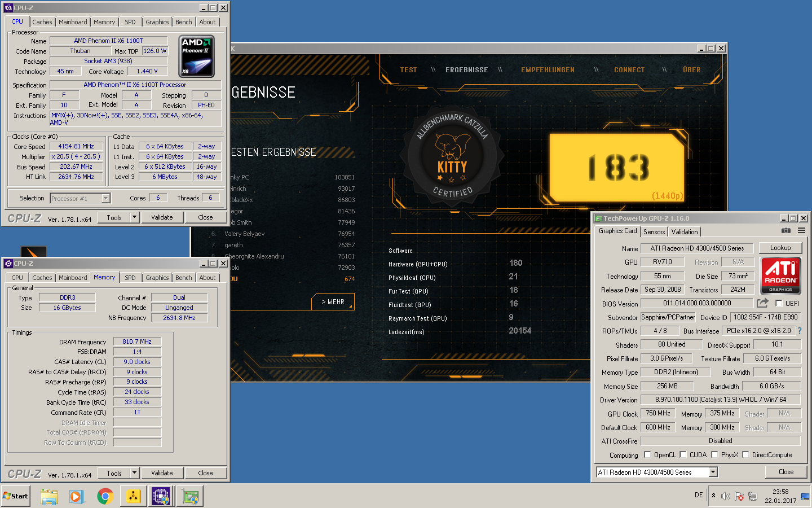Toggle the PhysX checkbox
Viewport: 812px width, 508px height.
714,454
